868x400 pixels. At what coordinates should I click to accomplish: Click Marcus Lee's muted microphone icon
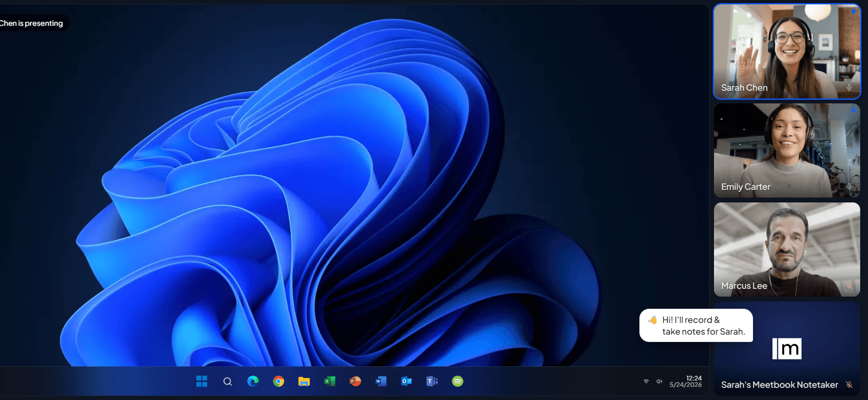pyautogui.click(x=849, y=286)
